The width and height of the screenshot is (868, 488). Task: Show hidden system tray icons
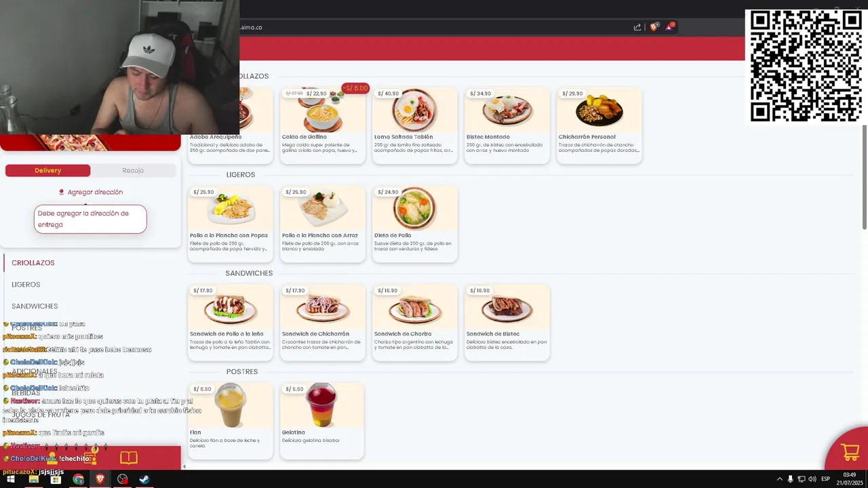click(x=779, y=479)
